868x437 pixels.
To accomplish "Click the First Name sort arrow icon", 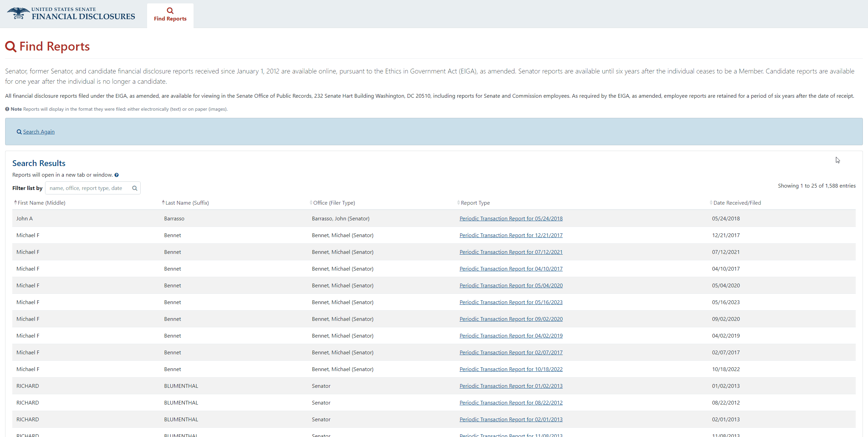I will coord(15,202).
